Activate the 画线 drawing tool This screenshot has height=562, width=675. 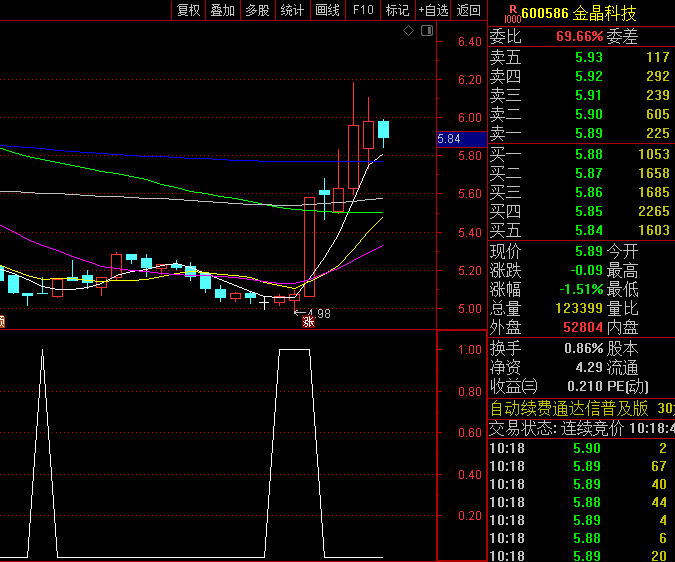(327, 10)
